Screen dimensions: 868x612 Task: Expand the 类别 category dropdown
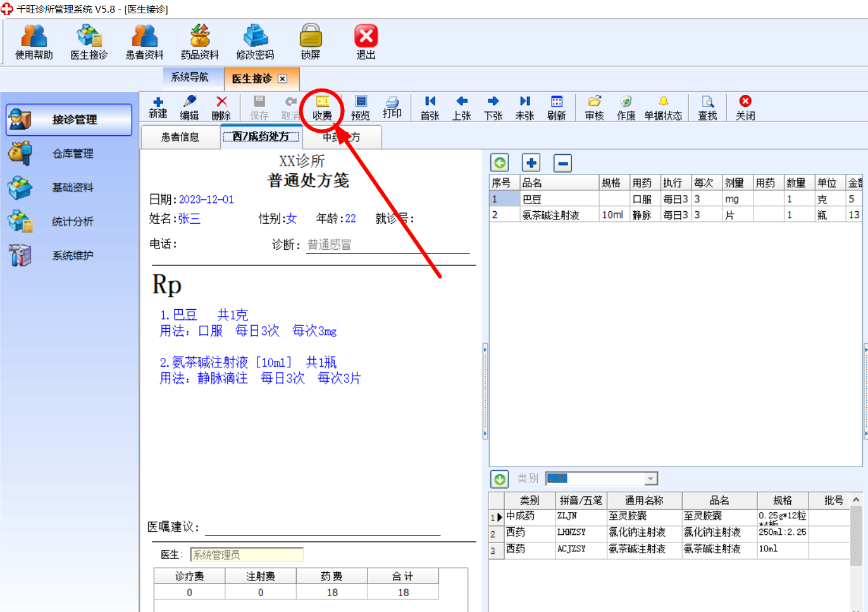coord(651,479)
